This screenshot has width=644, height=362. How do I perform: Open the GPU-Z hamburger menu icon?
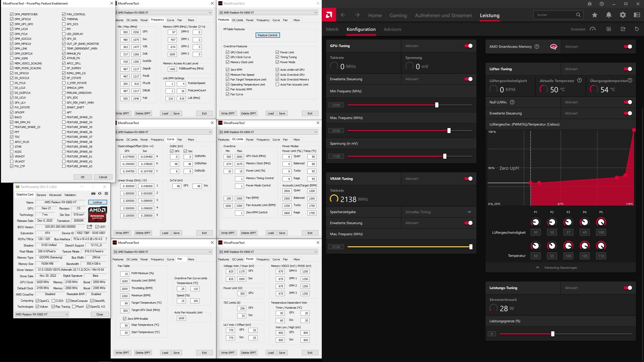pos(106,193)
